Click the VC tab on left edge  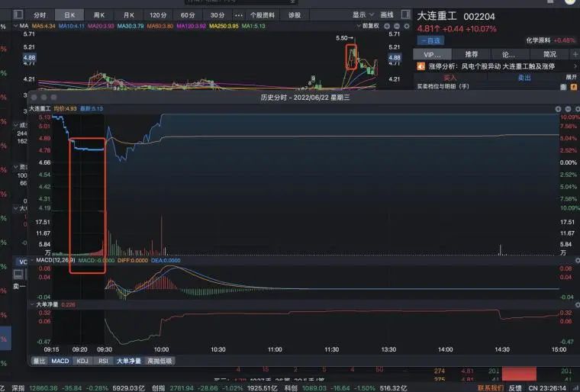23,262
